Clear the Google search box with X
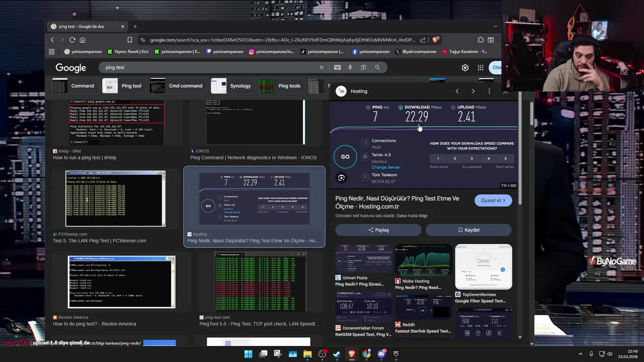644x362 pixels. 321,67
